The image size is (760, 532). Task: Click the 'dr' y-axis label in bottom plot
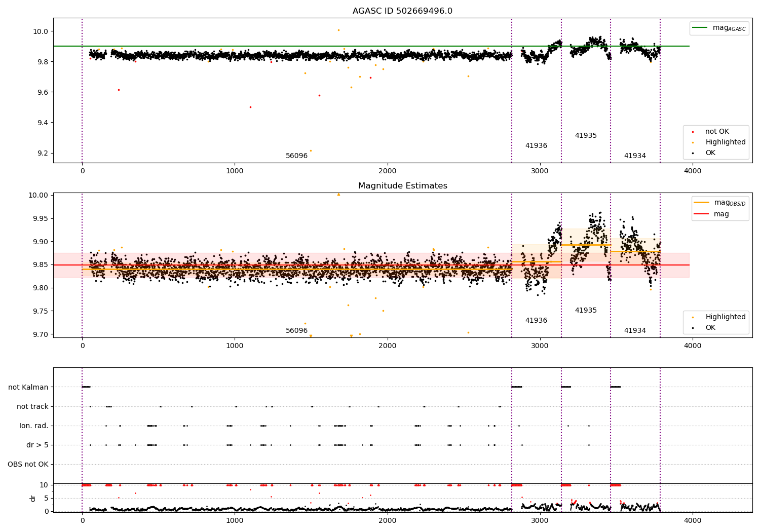[x=33, y=498]
